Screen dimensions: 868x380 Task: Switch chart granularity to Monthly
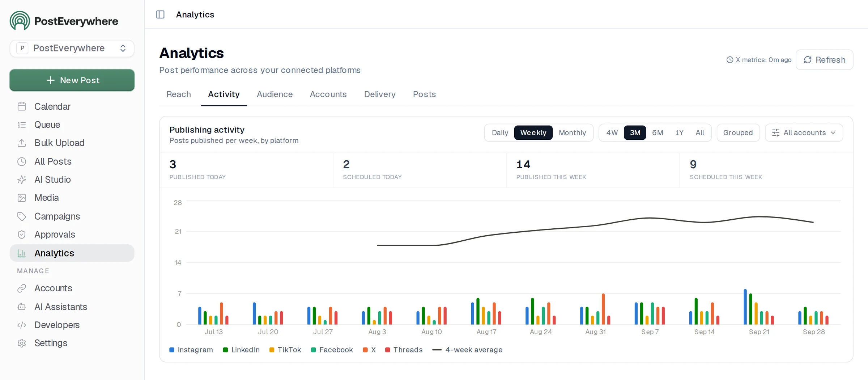pyautogui.click(x=572, y=133)
